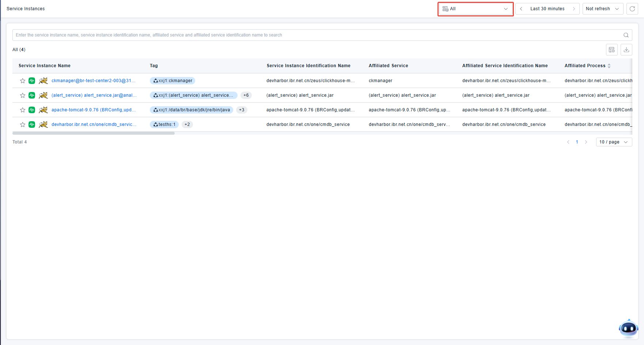Click the refresh icon in top bar
Viewport: 644px width, 345px height.
[632, 9]
